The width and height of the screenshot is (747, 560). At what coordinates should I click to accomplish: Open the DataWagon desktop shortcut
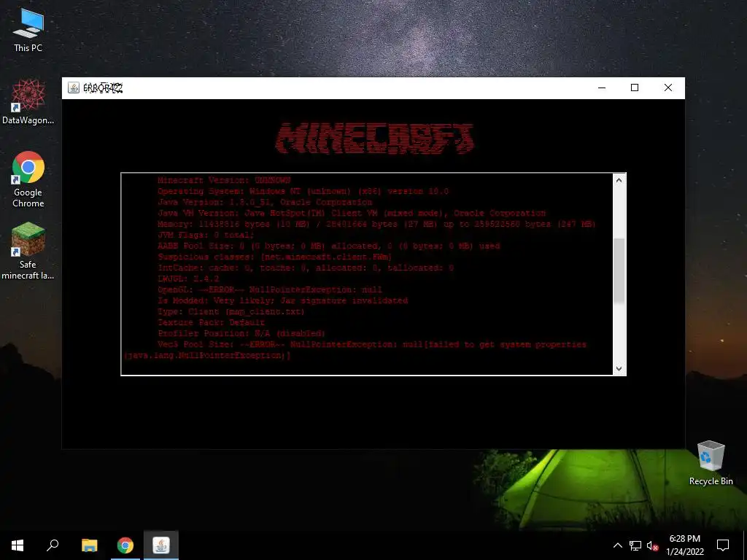pyautogui.click(x=28, y=102)
